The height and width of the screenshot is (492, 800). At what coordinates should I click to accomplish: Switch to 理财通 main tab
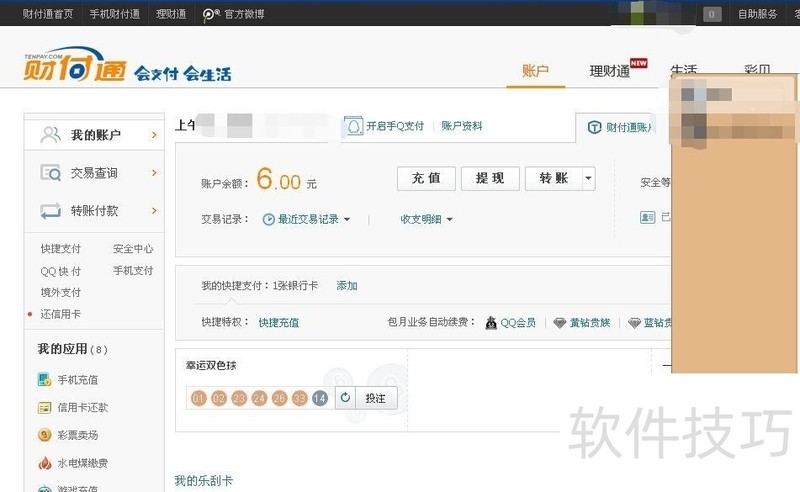610,71
